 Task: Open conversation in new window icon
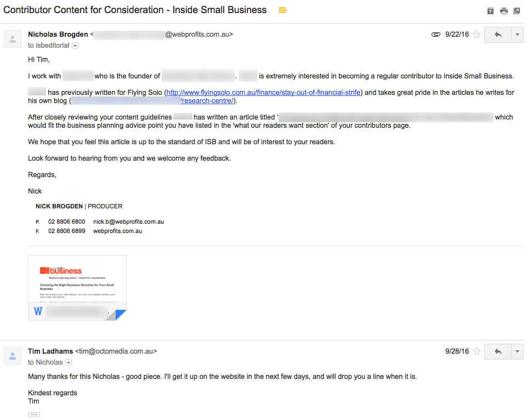[x=517, y=11]
